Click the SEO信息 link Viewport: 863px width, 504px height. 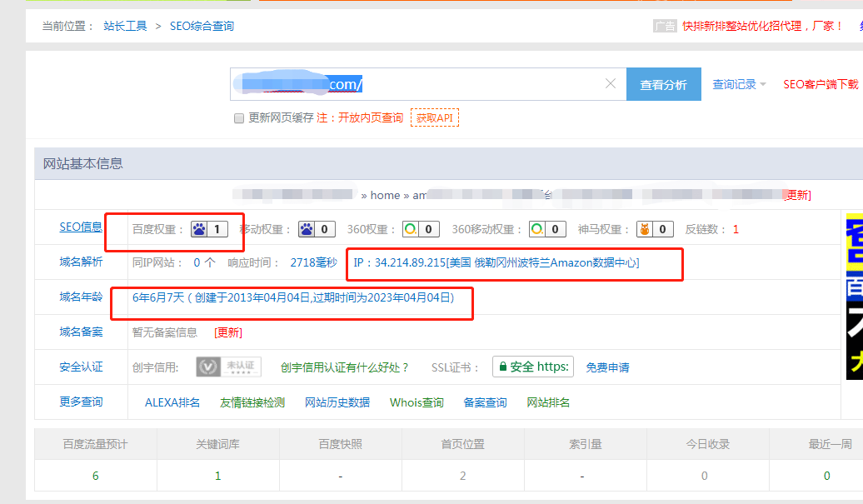[81, 227]
